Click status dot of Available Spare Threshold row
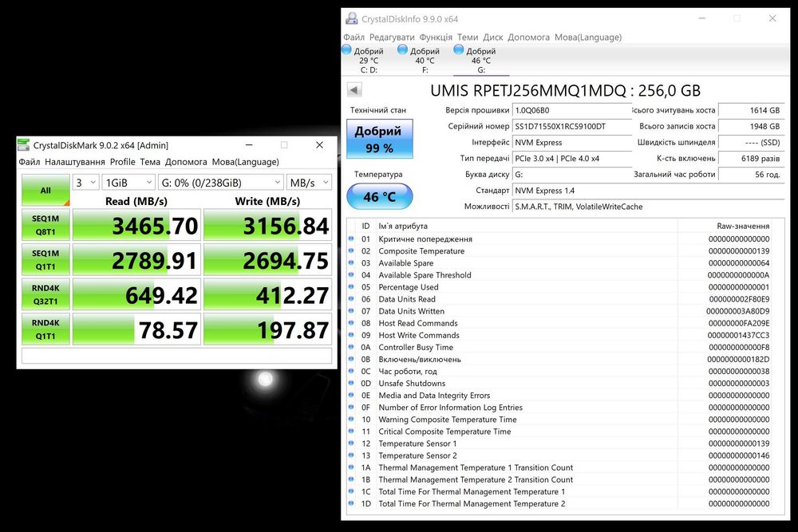798x532 pixels. point(351,274)
